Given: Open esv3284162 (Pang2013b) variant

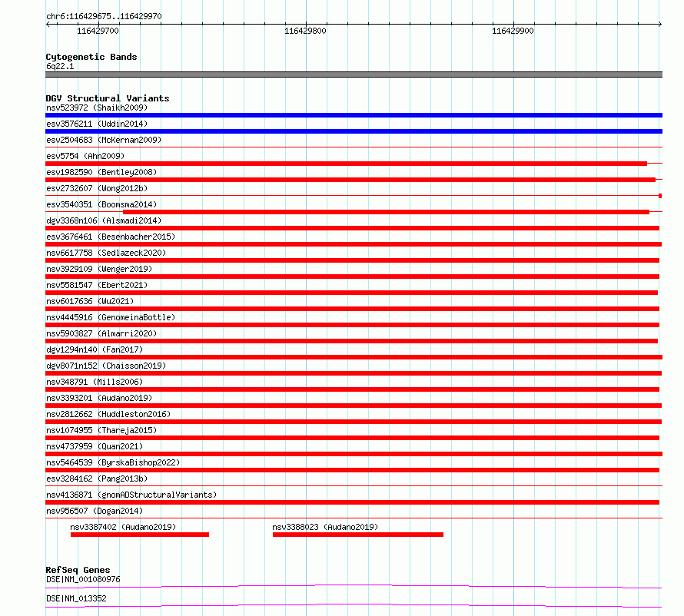Looking at the screenshot, I should coord(97,479).
